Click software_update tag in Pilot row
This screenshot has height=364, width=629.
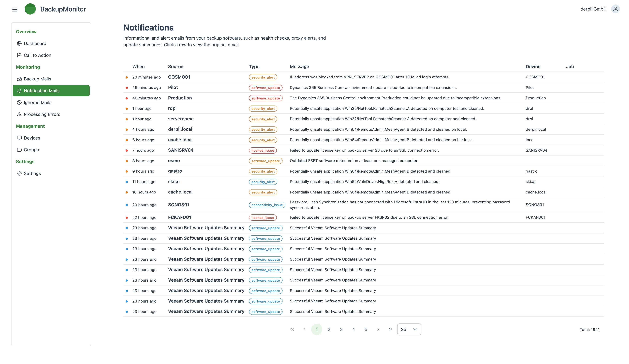266,88
